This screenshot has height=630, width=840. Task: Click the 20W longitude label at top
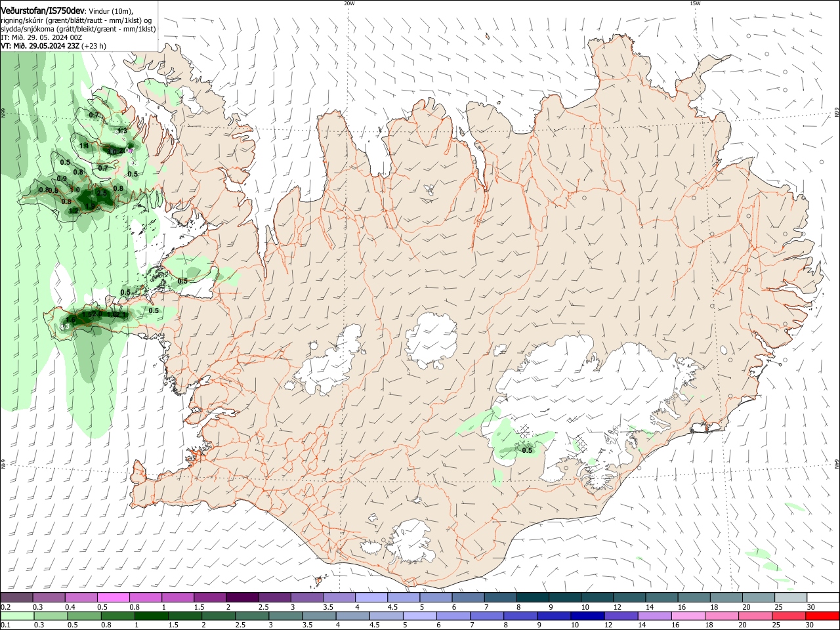349,3
